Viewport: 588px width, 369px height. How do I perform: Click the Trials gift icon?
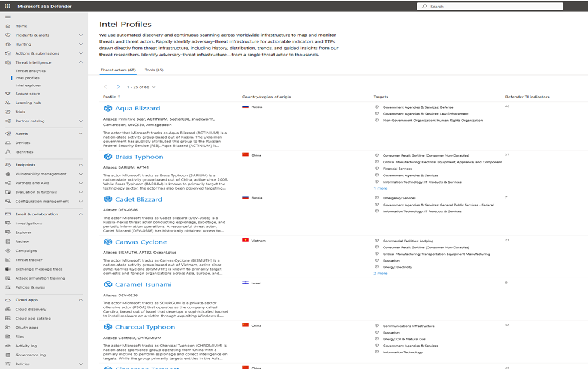pos(8,112)
